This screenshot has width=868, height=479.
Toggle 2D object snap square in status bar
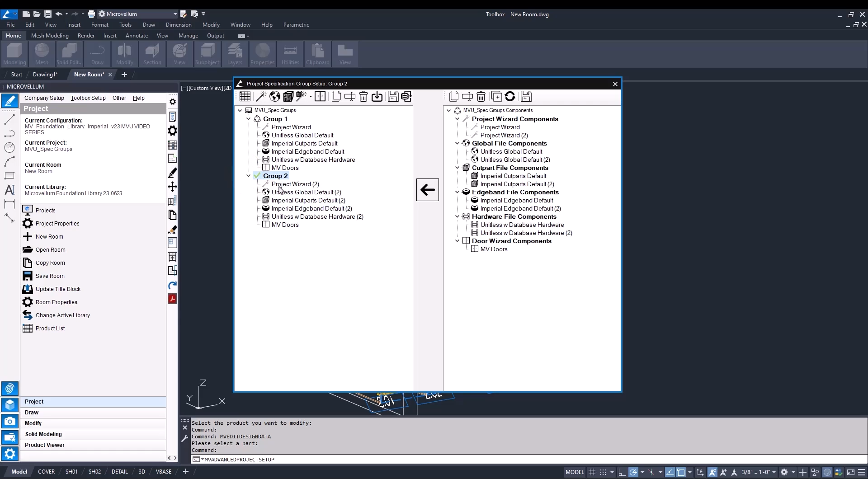(681, 472)
